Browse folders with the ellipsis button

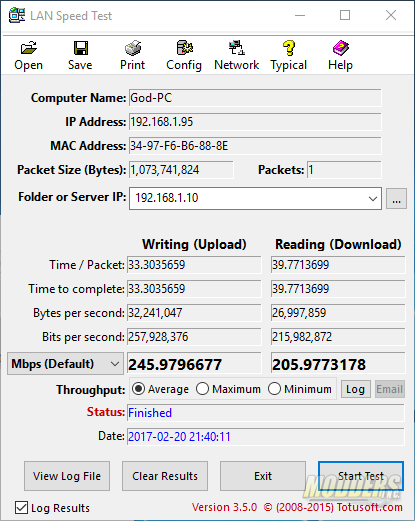[396, 199]
